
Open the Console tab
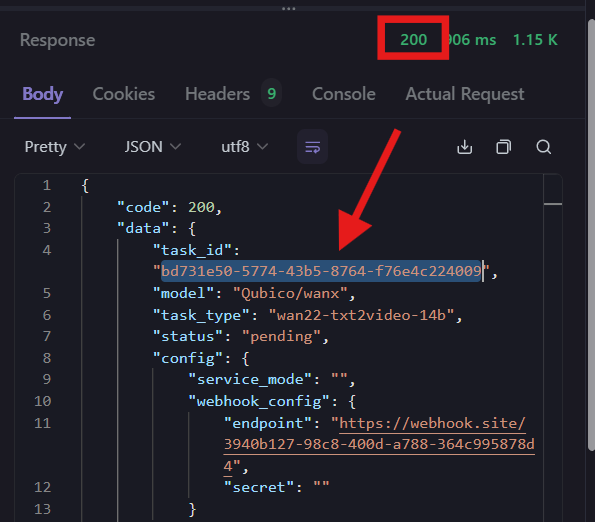[x=343, y=94]
